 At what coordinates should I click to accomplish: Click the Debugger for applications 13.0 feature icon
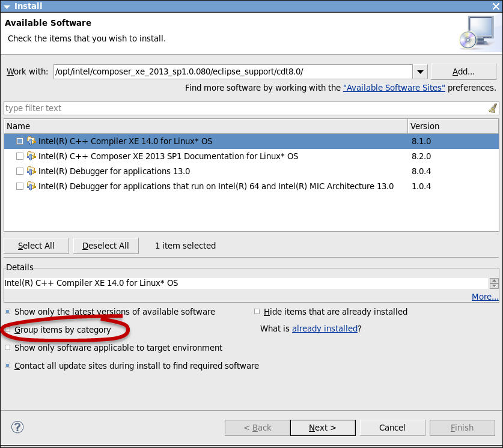pyautogui.click(x=31, y=171)
